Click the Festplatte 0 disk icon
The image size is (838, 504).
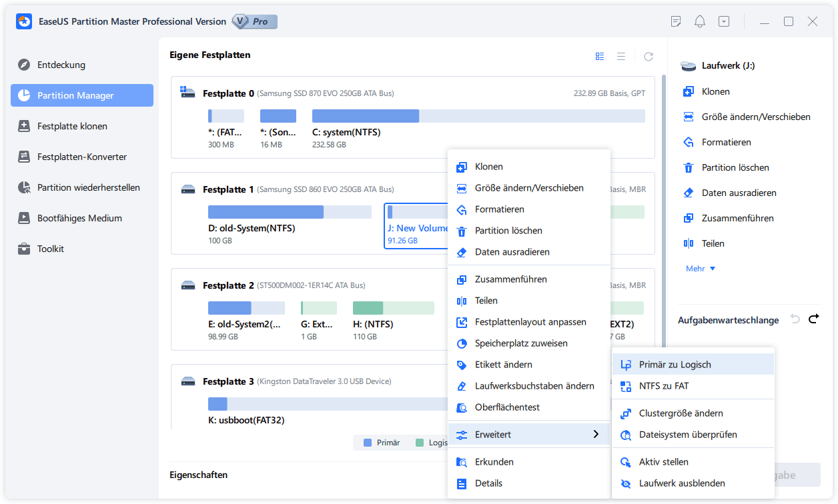pos(188,93)
